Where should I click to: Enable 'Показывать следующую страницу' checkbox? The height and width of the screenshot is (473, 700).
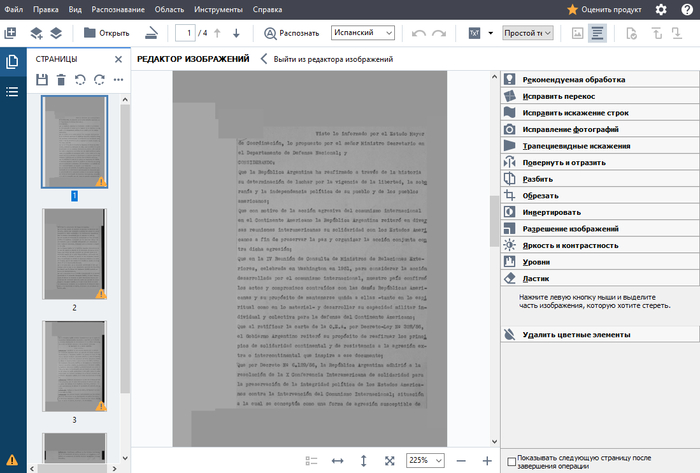coord(513,461)
